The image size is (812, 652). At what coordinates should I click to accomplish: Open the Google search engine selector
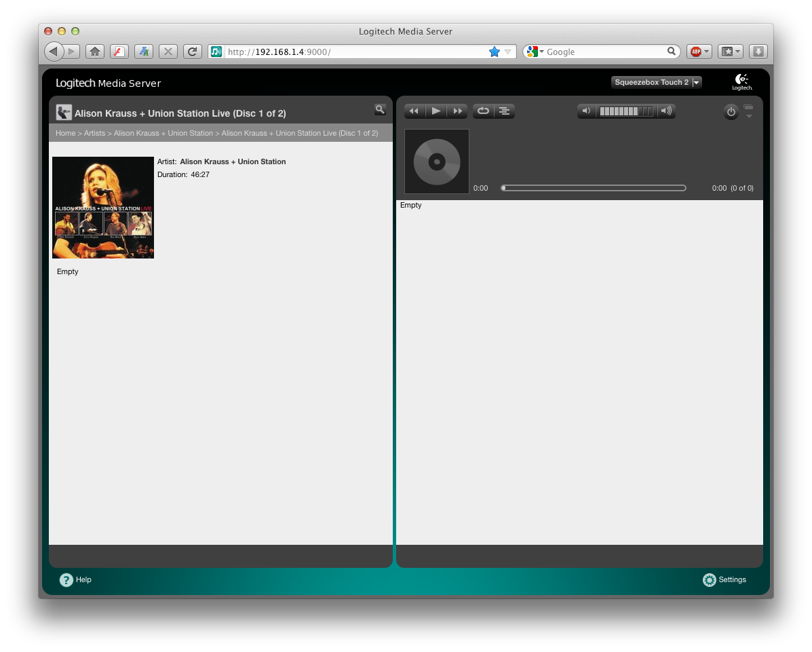click(534, 52)
